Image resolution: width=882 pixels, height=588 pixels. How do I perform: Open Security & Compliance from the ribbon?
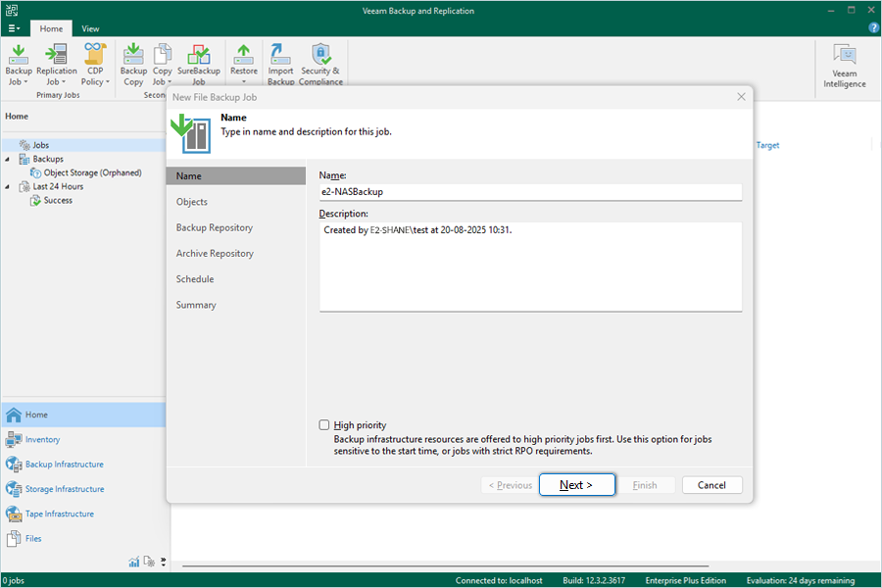click(320, 65)
